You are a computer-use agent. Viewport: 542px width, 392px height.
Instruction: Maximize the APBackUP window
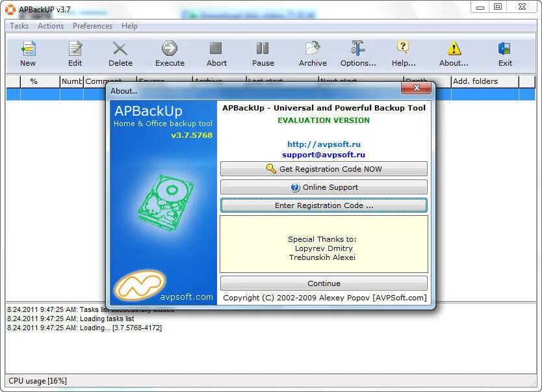tap(498, 7)
